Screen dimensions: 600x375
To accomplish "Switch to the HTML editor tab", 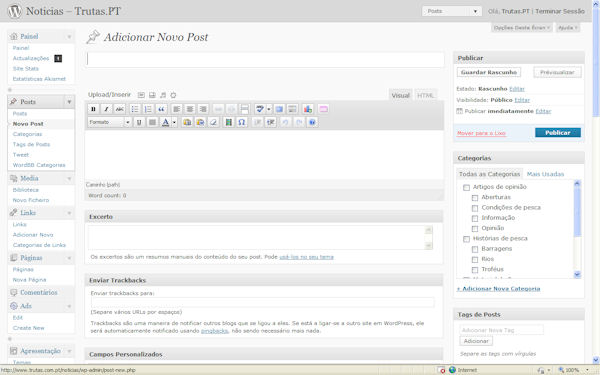I will point(426,95).
